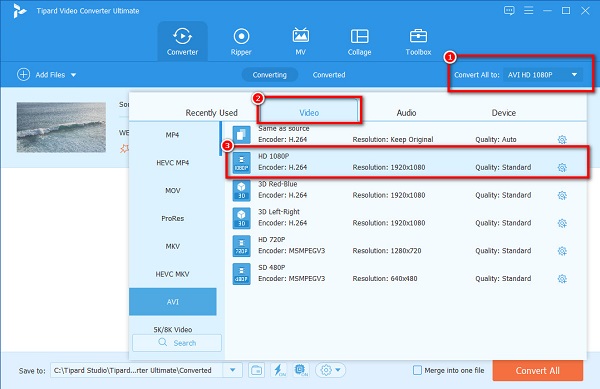Click the ocean wave video thumbnail
Image resolution: width=600 pixels, height=389 pixels.
pos(61,127)
